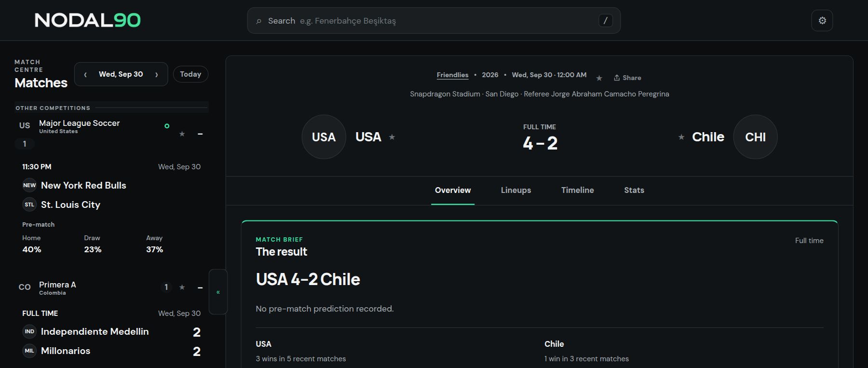Collapse the sidebar with the double chevron
868x368 pixels.
218,292
